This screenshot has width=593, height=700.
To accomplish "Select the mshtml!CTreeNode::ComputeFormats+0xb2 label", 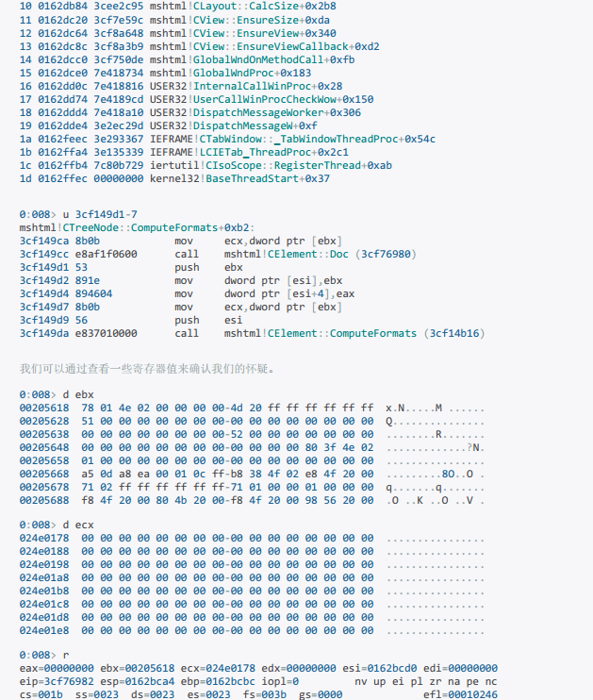I will coord(136,228).
